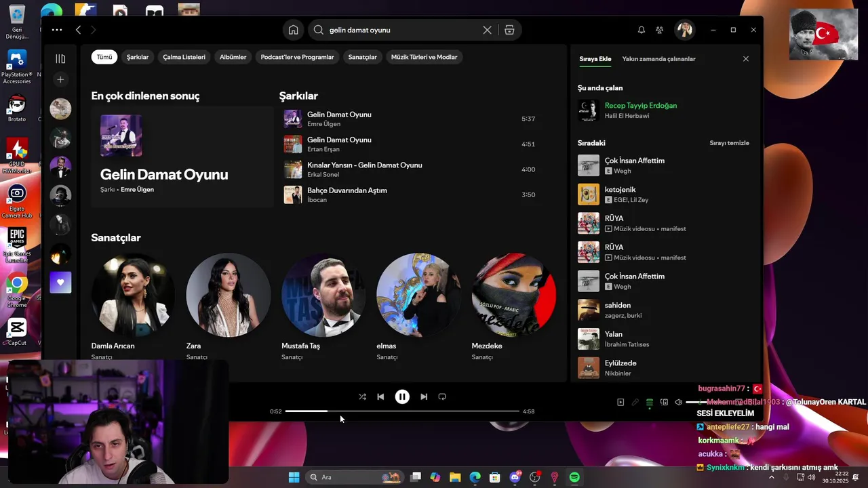The image size is (868, 488).
Task: Open the Zara artist card
Action: [229, 306]
